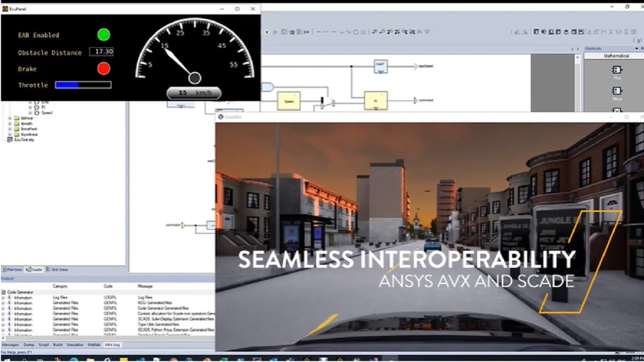644x362 pixels.
Task: Click the Mathematical palette header
Action: click(616, 56)
